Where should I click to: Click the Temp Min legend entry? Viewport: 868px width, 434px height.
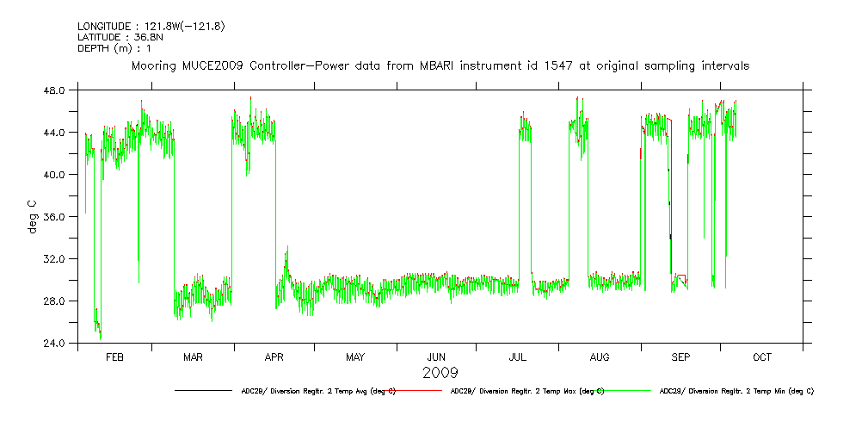(736, 391)
